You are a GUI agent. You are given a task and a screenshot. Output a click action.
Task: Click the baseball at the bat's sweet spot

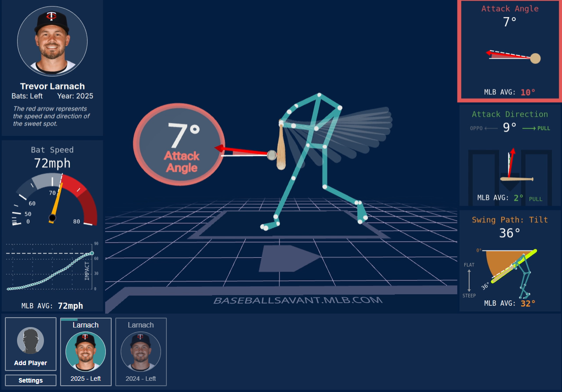271,155
